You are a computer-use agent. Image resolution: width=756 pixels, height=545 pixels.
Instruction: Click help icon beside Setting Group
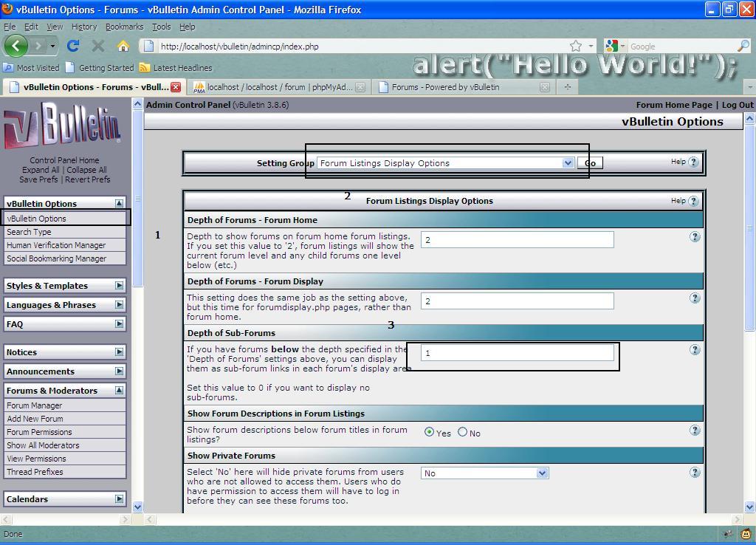pos(693,162)
